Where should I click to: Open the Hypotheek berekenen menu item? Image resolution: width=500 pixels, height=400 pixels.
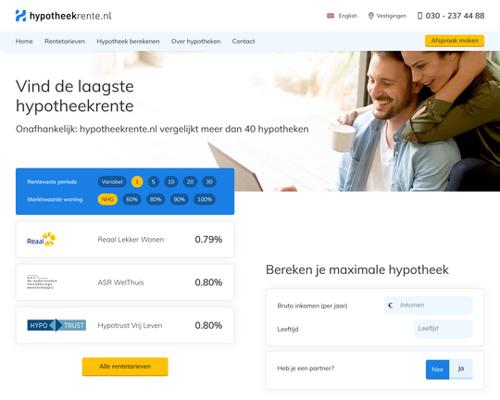pos(128,41)
